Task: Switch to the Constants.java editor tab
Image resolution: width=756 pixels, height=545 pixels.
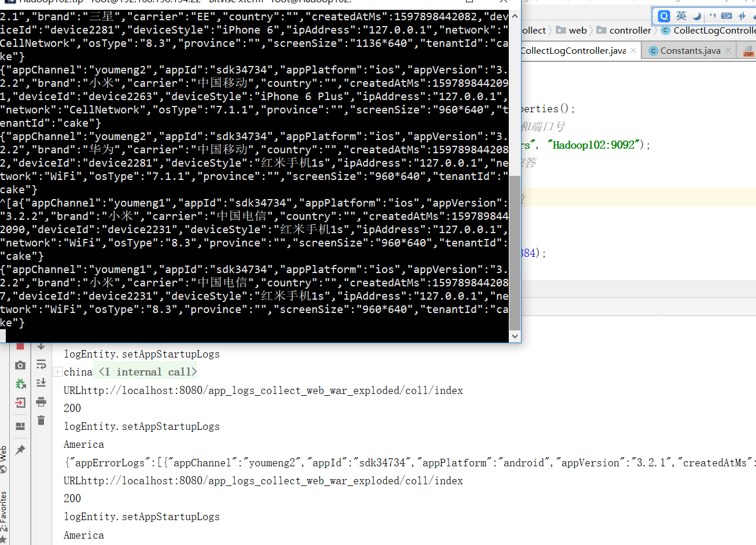Action: coord(690,51)
